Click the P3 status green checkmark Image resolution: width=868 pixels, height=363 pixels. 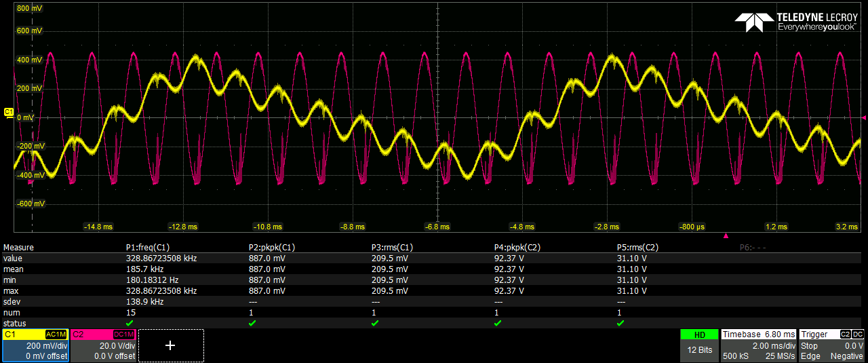(x=375, y=324)
